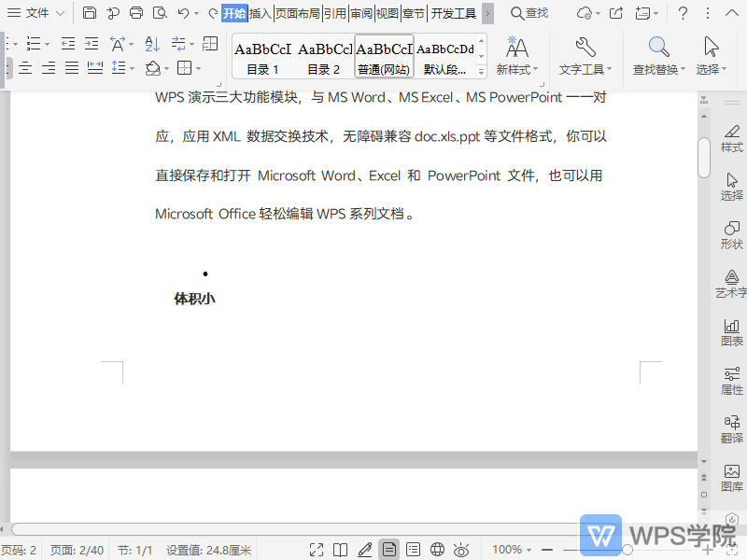Open 查找替换 find and replace

click(x=659, y=56)
